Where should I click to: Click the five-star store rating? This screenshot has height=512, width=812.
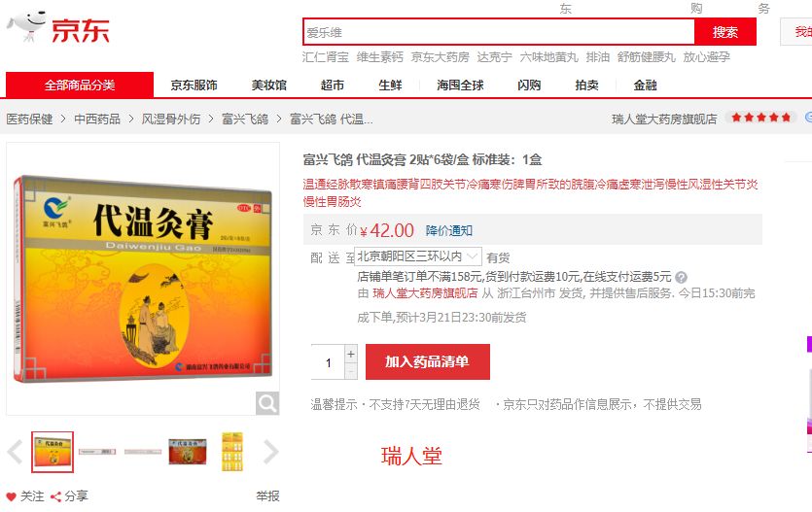[x=760, y=118]
